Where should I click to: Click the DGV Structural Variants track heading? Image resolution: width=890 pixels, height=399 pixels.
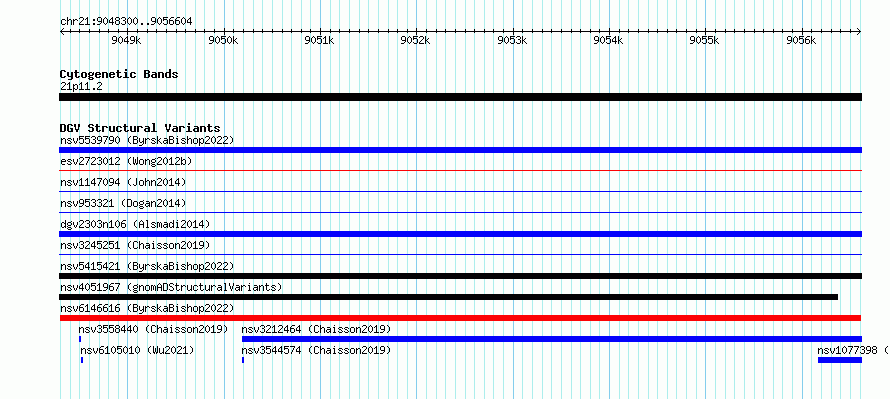point(140,128)
